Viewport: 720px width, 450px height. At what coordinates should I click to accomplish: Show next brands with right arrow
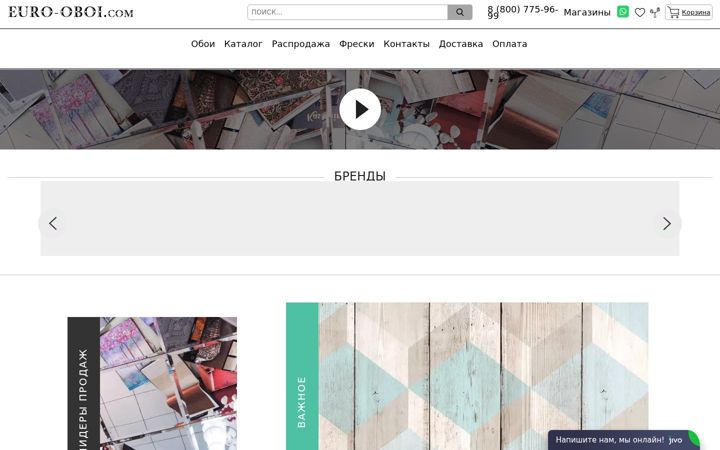coord(667,224)
